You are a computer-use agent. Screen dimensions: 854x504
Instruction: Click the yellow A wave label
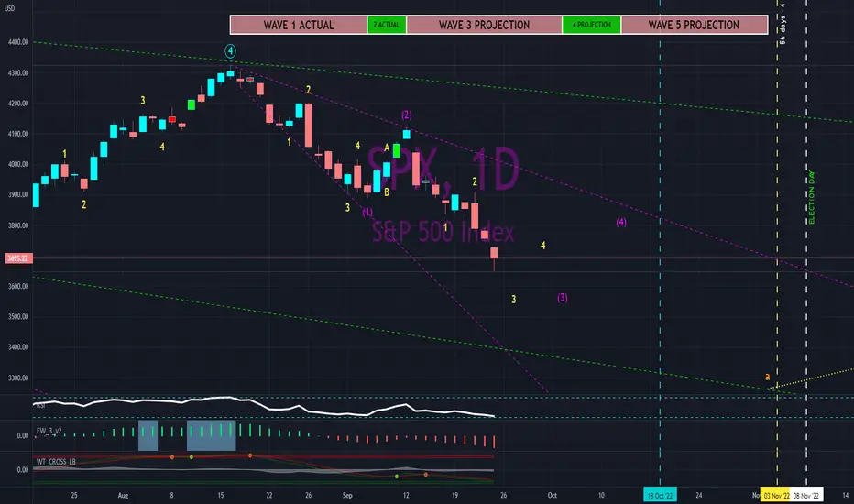[387, 148]
